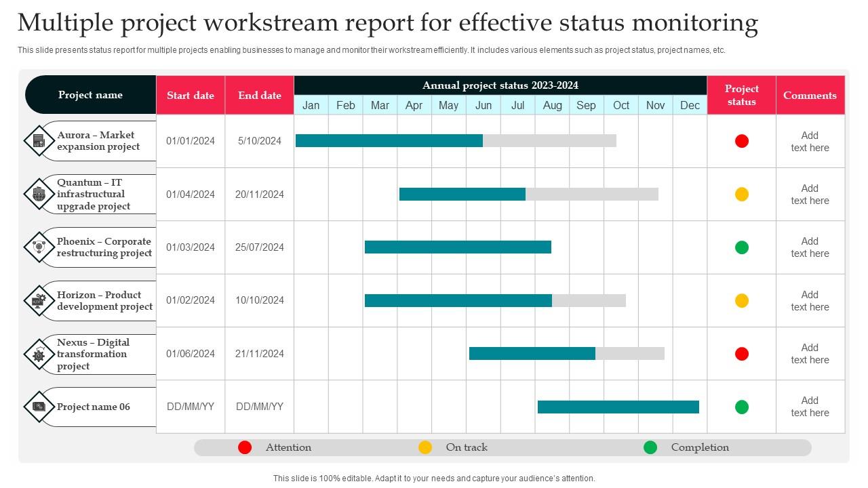Select the teal progress bar for Phoenix
This screenshot has width=868, height=488.
[458, 247]
